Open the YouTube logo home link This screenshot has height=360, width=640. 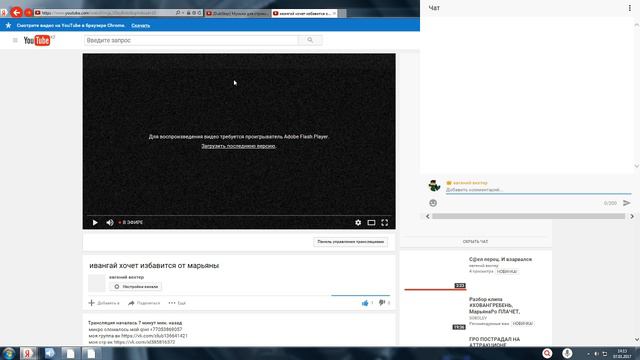coord(37,40)
